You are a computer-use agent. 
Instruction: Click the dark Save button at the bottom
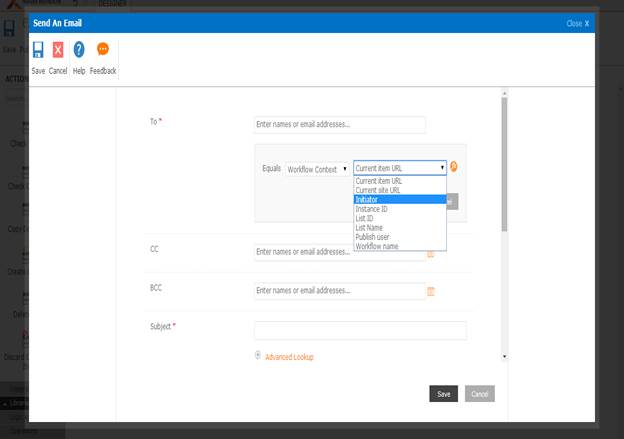(x=443, y=394)
